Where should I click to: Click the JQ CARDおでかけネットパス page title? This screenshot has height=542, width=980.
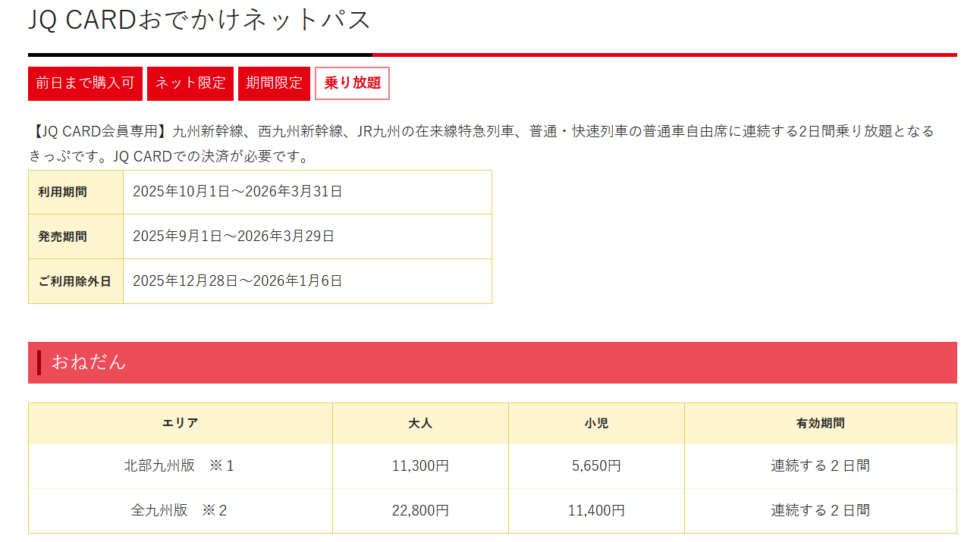[199, 20]
